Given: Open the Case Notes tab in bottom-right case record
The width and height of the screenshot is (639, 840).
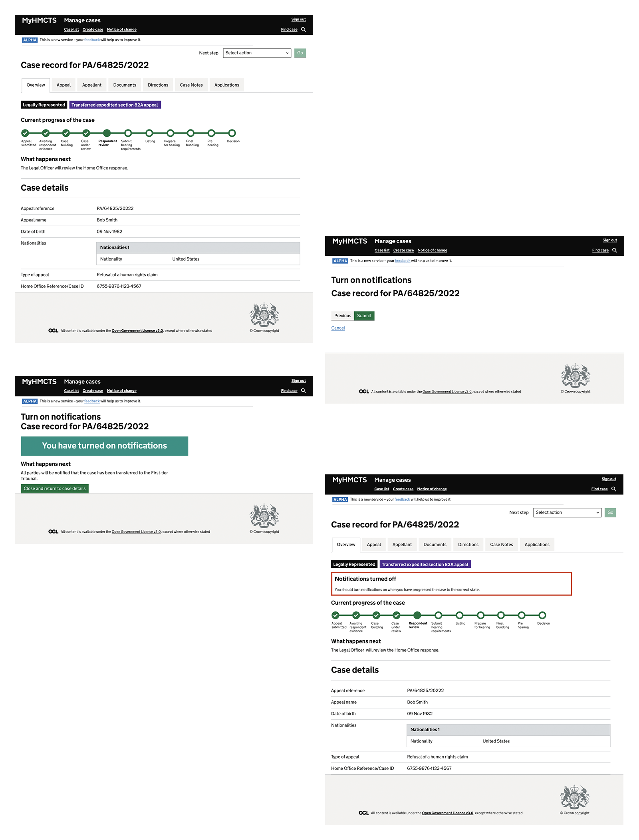Looking at the screenshot, I should 501,545.
